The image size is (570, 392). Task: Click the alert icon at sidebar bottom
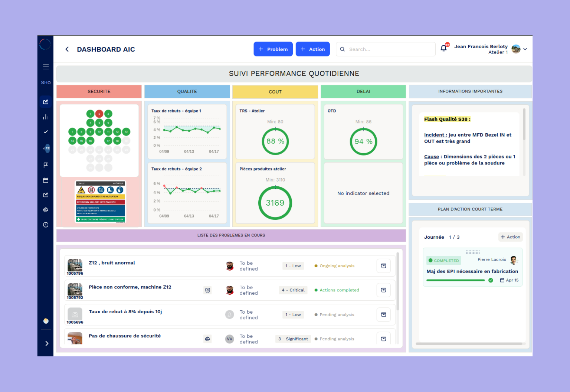(x=46, y=225)
